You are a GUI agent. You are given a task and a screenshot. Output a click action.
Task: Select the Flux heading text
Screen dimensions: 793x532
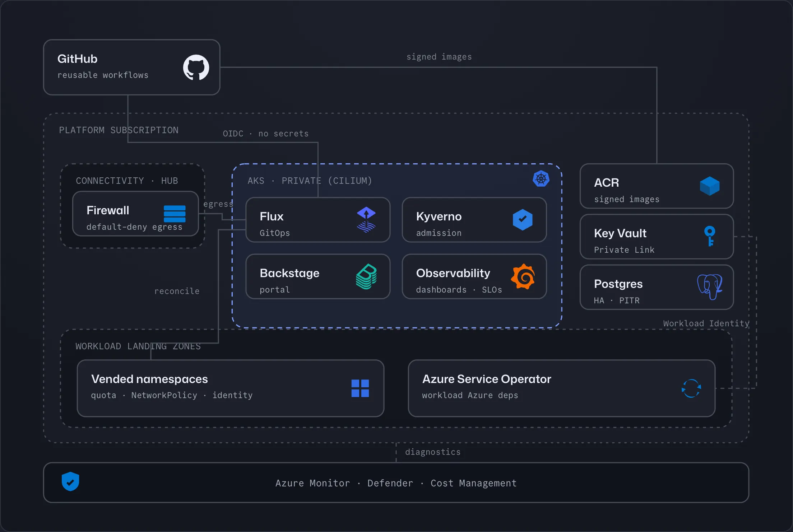[272, 216]
